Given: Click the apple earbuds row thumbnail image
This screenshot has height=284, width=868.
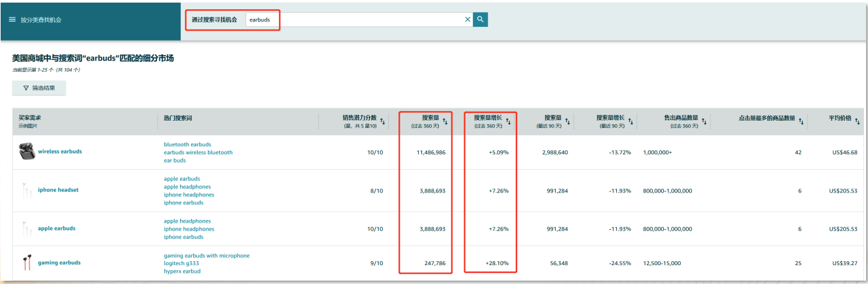Looking at the screenshot, I should coord(25,229).
